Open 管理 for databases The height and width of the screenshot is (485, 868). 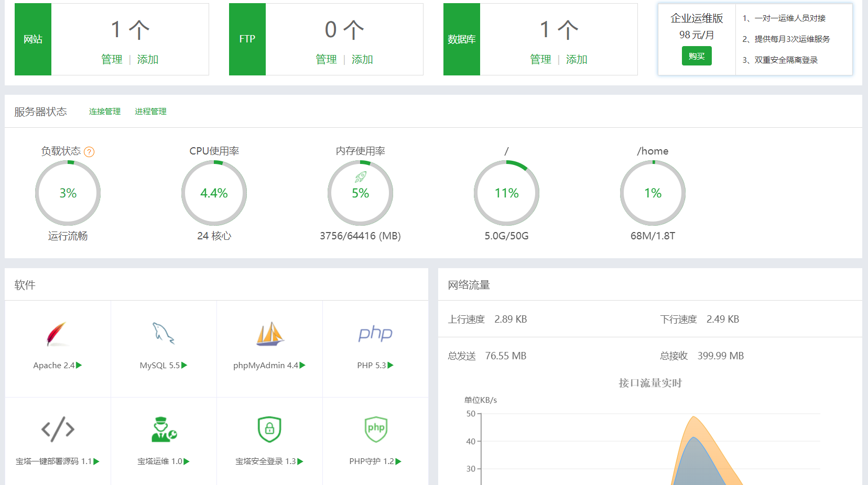point(540,60)
